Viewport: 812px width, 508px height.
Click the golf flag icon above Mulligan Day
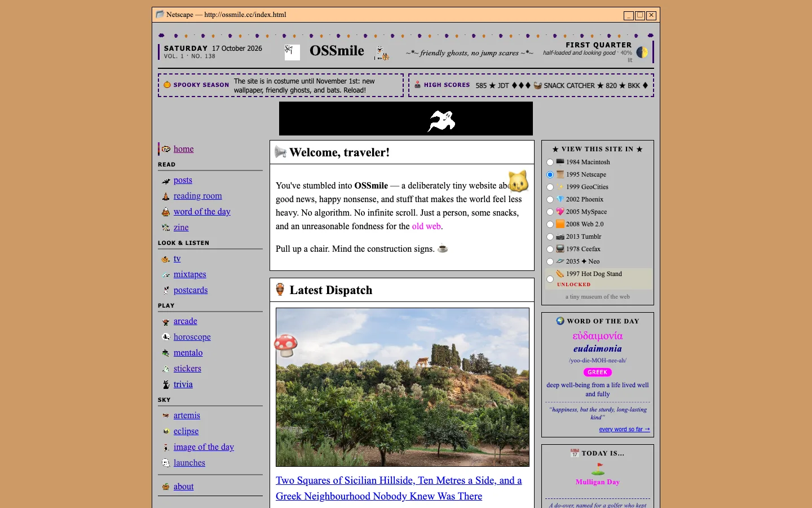598,469
